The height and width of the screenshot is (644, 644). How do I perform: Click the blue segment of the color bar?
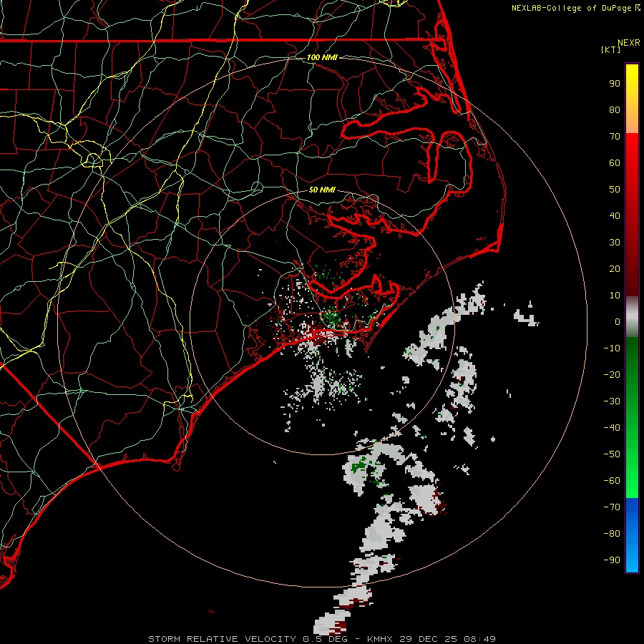[632, 535]
